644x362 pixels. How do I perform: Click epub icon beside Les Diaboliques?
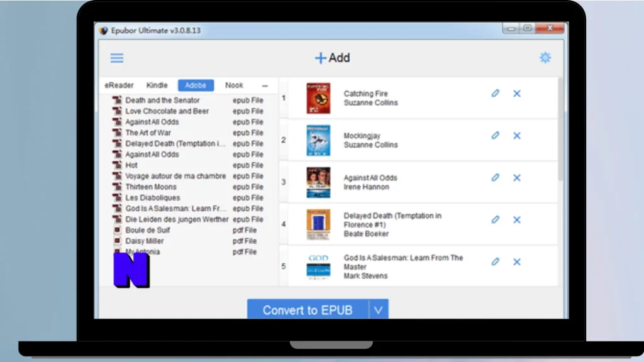pos(117,197)
